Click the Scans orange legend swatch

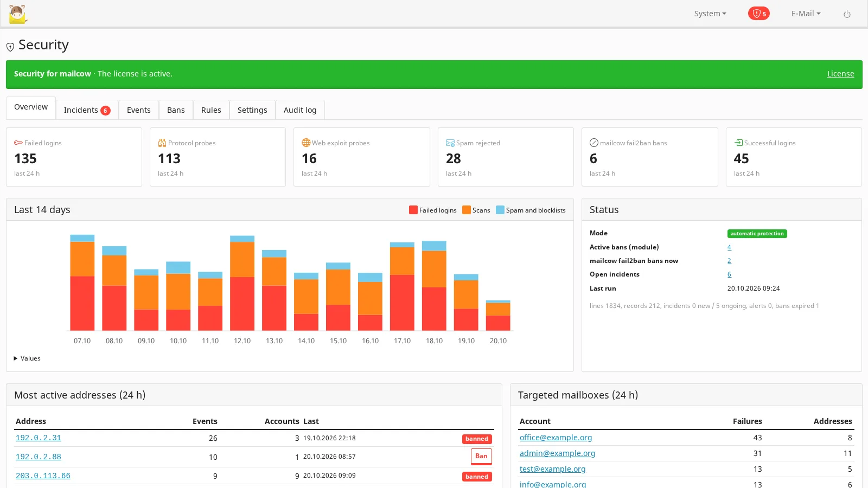coord(467,210)
